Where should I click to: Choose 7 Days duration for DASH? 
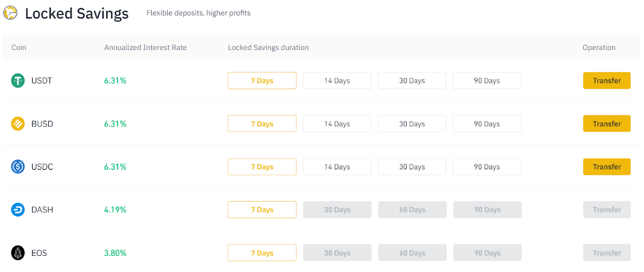click(x=262, y=210)
